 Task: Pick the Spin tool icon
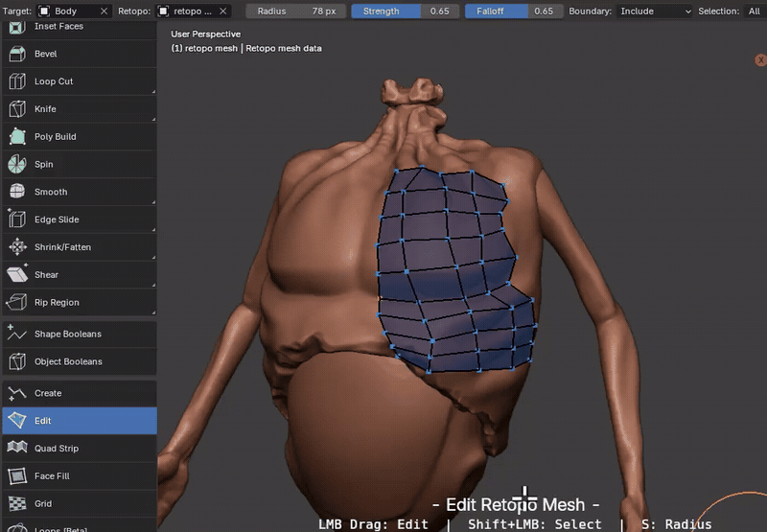pos(17,164)
